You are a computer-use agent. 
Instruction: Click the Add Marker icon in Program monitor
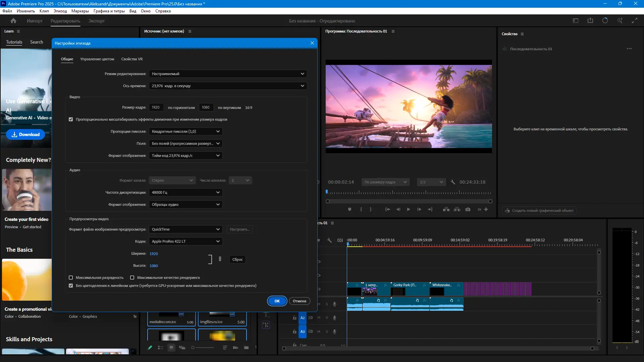coord(350,209)
